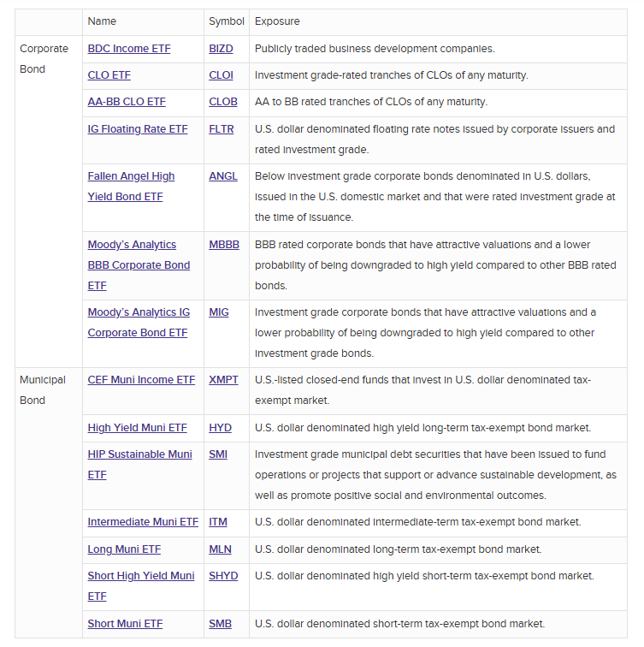This screenshot has width=644, height=647.
Task: Open Moody's Analytics BBB Corporate Bond ETF link
Action: [x=139, y=265]
